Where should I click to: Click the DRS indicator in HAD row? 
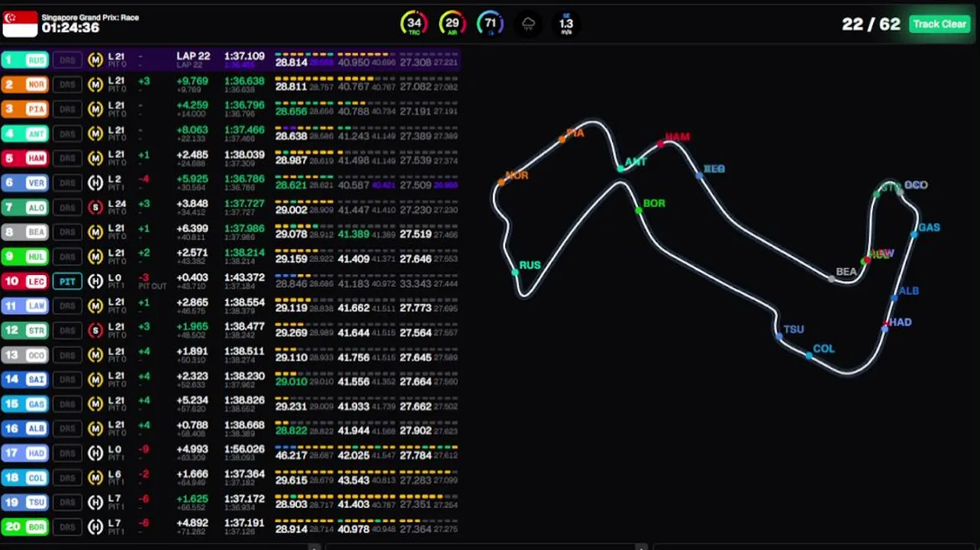pos(67,453)
